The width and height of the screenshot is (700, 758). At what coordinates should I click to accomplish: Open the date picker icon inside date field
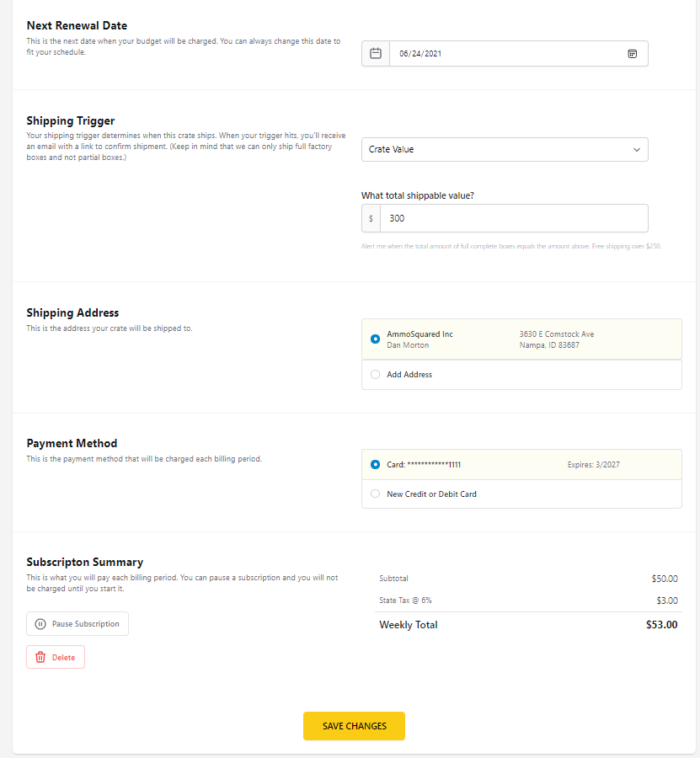point(633,54)
